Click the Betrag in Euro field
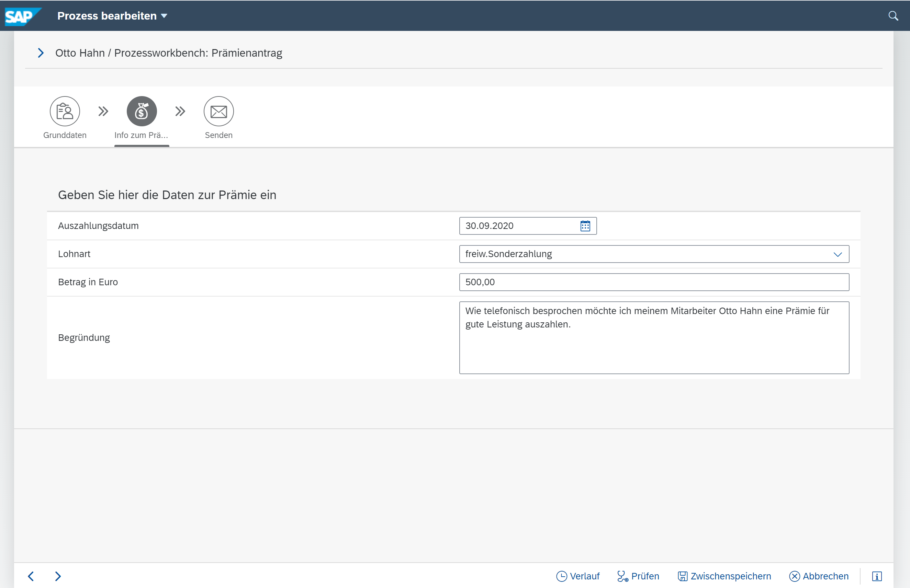910x588 pixels. [654, 282]
